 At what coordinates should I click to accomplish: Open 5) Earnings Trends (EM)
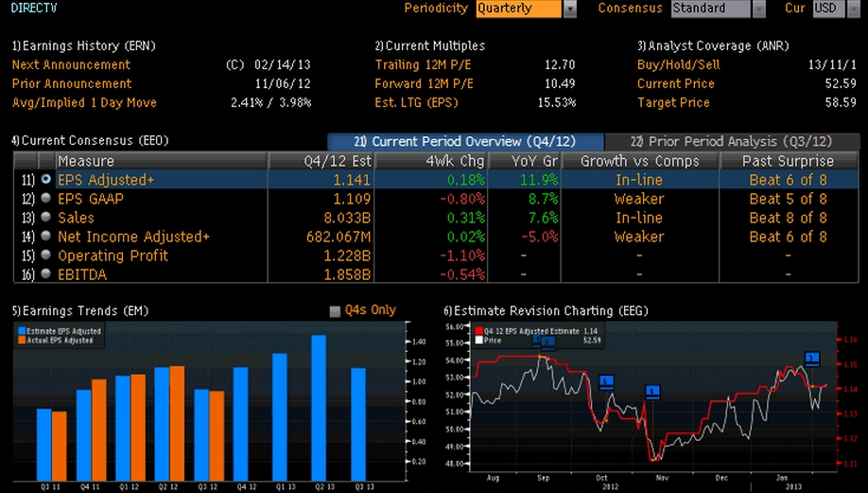point(80,310)
